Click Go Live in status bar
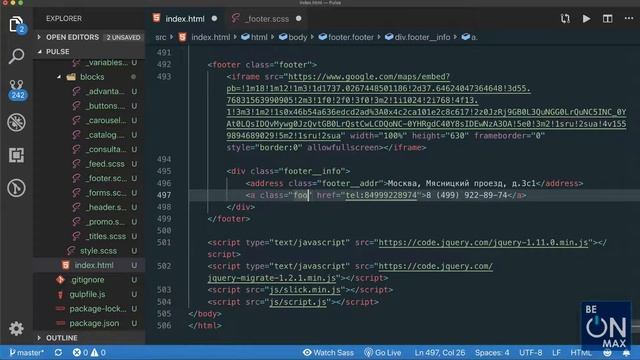Screen dimensions: 640x360 pyautogui.click(x=382, y=352)
